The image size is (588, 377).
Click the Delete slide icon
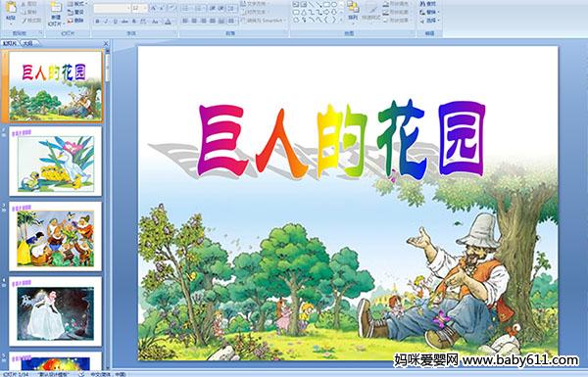(76, 21)
